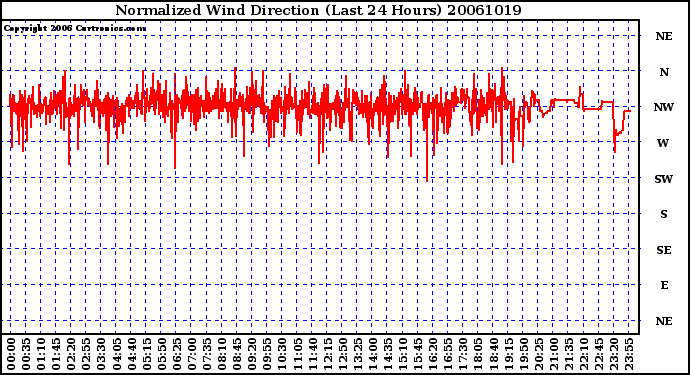Click the '06:25' time axis label
Image resolution: width=690 pixels, height=375 pixels.
tap(177, 354)
